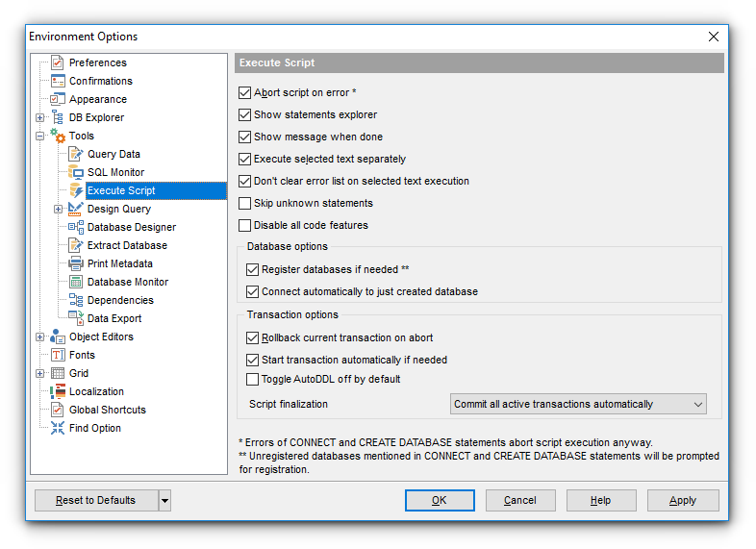756x549 pixels.
Task: Click the Database Designer icon
Action: [76, 227]
